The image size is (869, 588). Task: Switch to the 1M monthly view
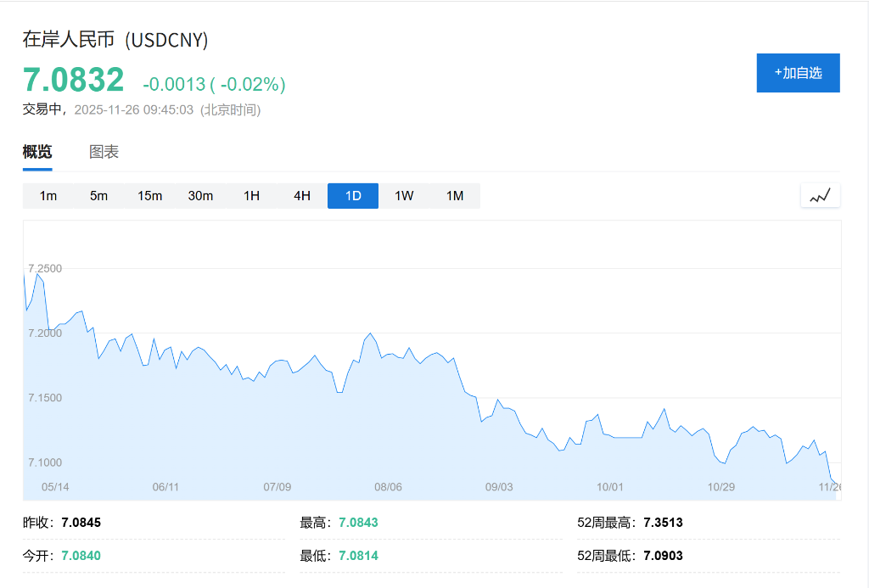click(455, 195)
